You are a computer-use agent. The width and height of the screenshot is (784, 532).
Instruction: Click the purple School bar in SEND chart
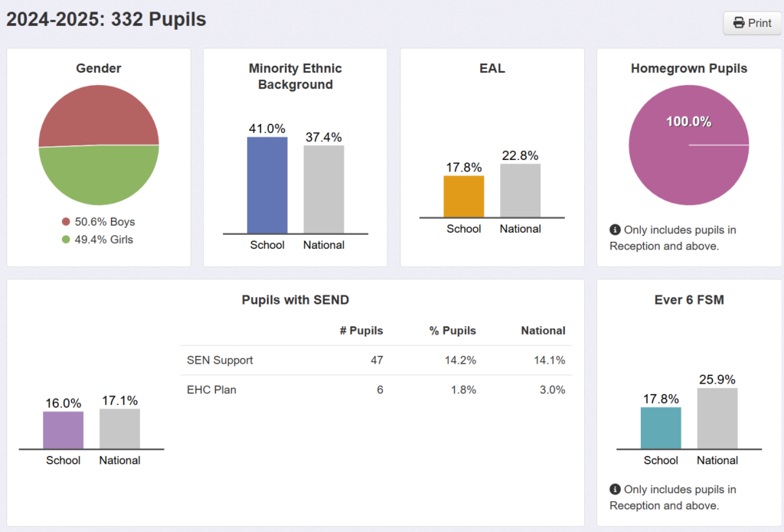coord(63,430)
